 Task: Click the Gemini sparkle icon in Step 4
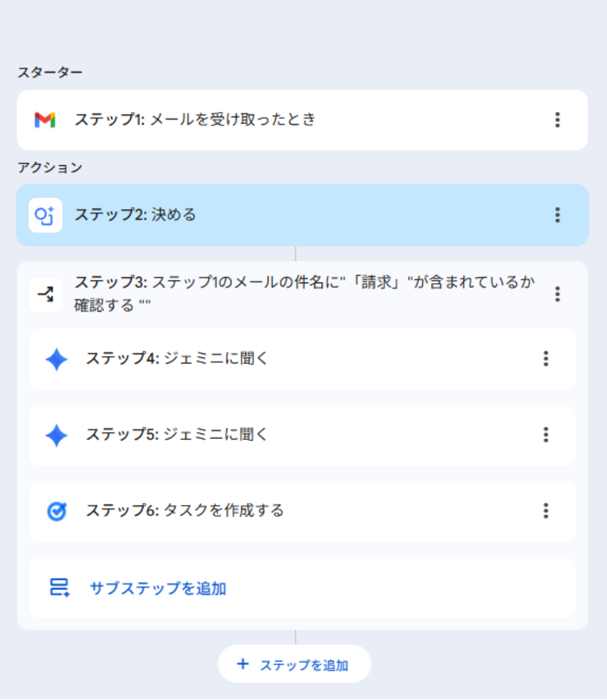[57, 359]
